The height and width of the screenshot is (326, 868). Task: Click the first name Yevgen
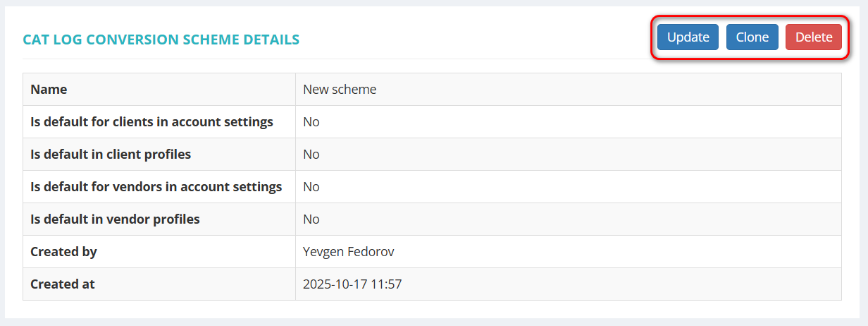pyautogui.click(x=325, y=252)
